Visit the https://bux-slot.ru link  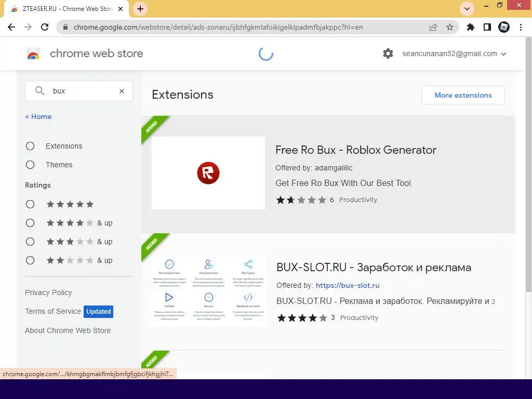coord(348,285)
